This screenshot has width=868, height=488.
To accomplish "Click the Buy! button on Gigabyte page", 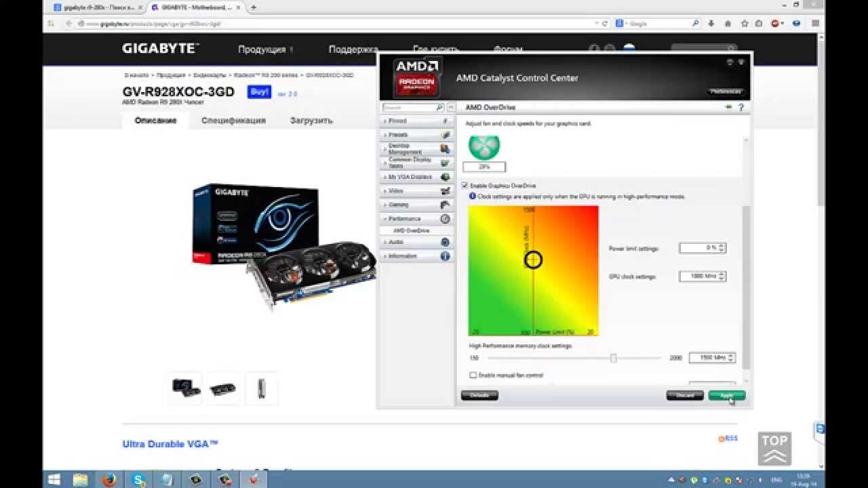I will pyautogui.click(x=259, y=92).
